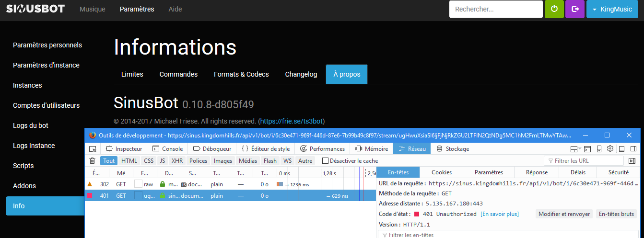Toggle the HTML network filter
Image resolution: width=644 pixels, height=238 pixels.
click(129, 161)
